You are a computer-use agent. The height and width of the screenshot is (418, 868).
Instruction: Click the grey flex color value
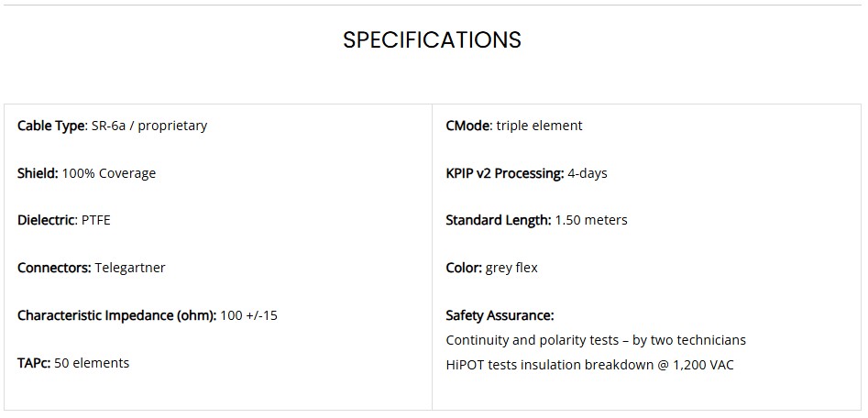coord(511,268)
